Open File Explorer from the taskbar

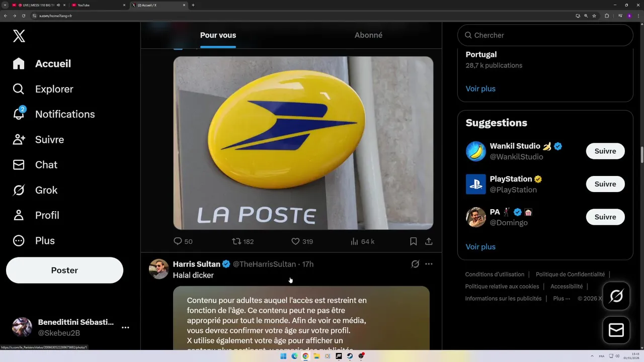(316, 356)
